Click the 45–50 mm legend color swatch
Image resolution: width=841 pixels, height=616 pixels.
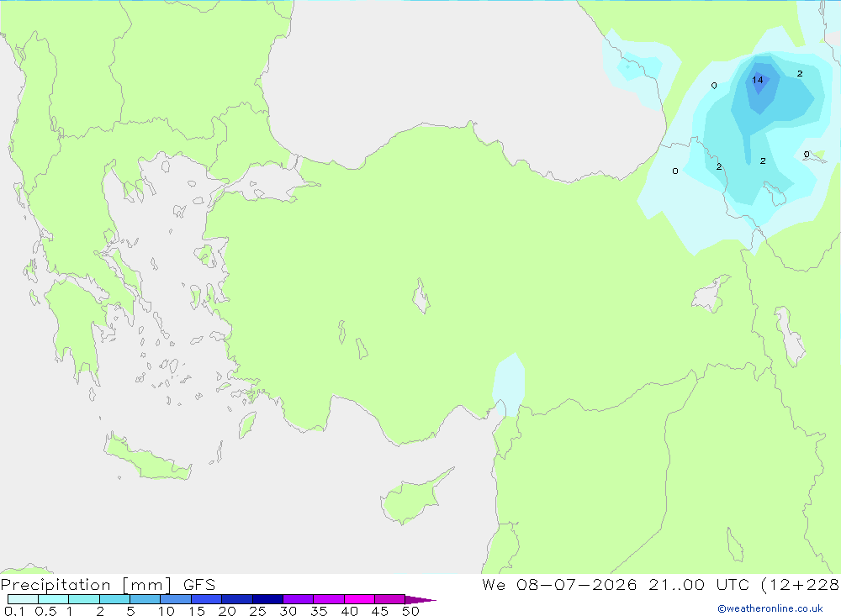click(389, 599)
